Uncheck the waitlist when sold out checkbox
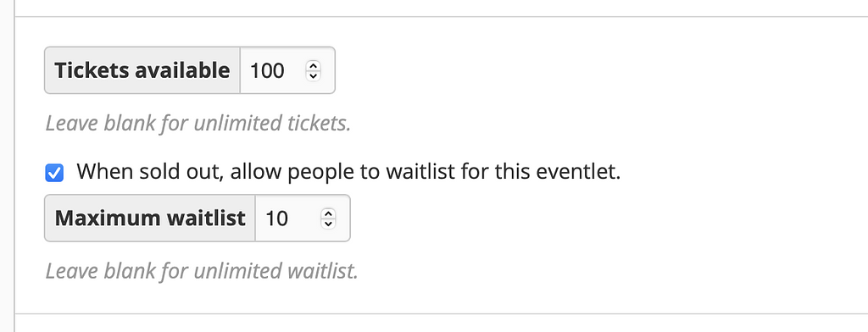 [x=54, y=173]
